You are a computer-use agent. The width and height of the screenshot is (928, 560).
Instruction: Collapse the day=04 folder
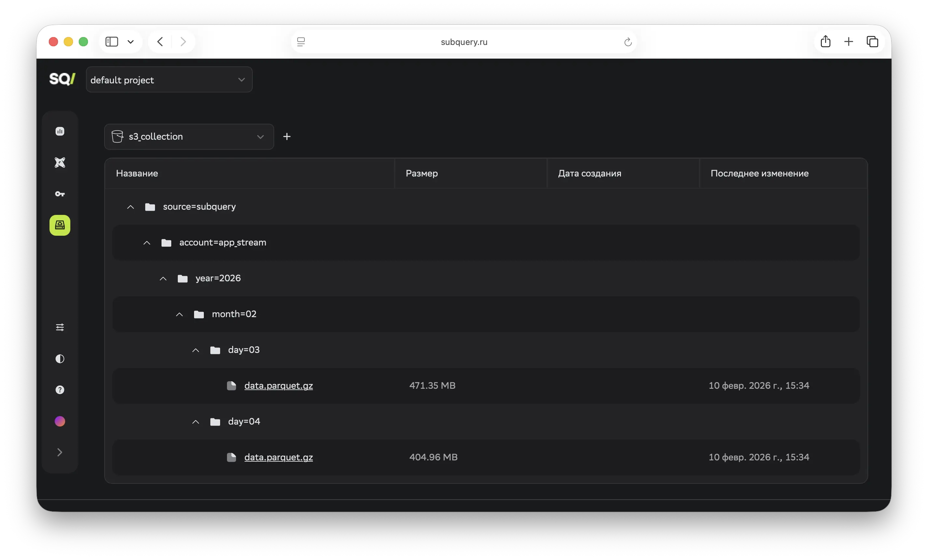(x=195, y=422)
